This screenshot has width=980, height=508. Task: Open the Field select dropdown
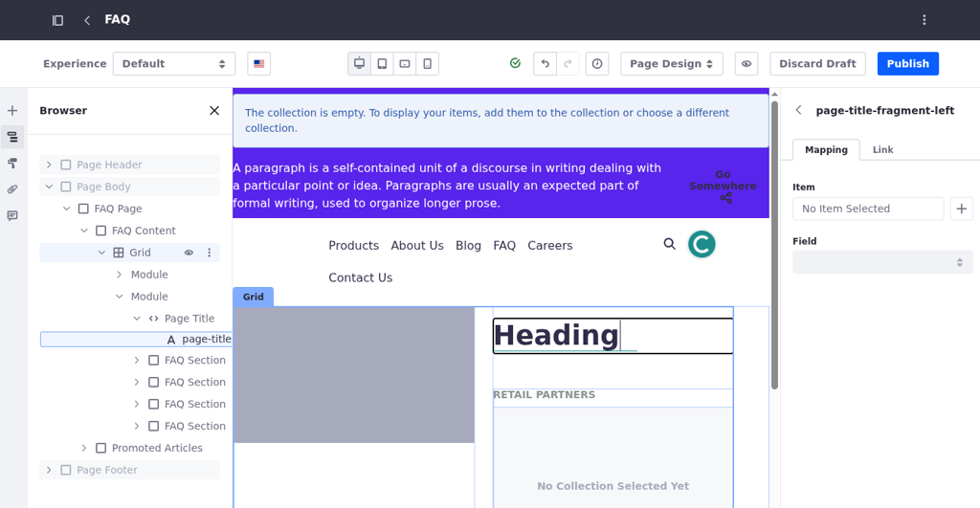882,262
